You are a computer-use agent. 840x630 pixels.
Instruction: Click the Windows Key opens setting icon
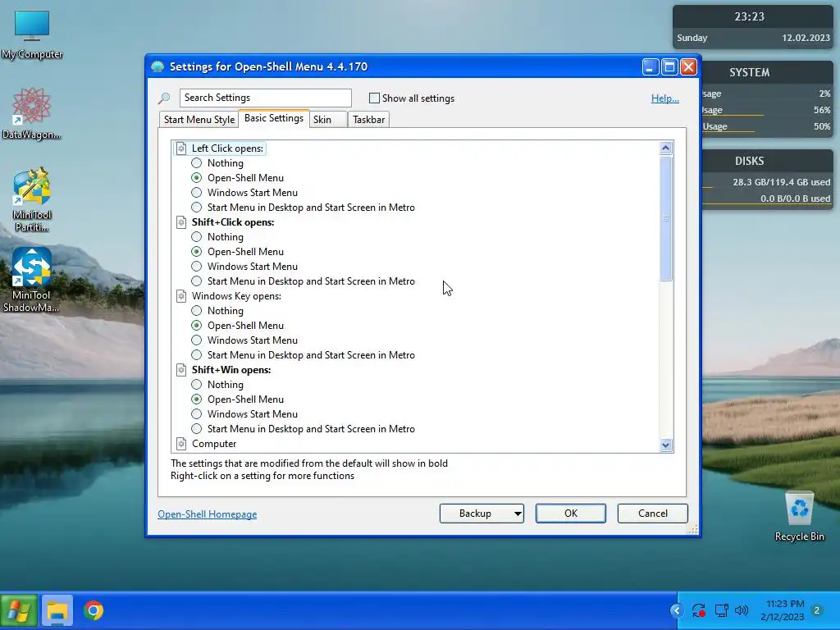tap(181, 296)
